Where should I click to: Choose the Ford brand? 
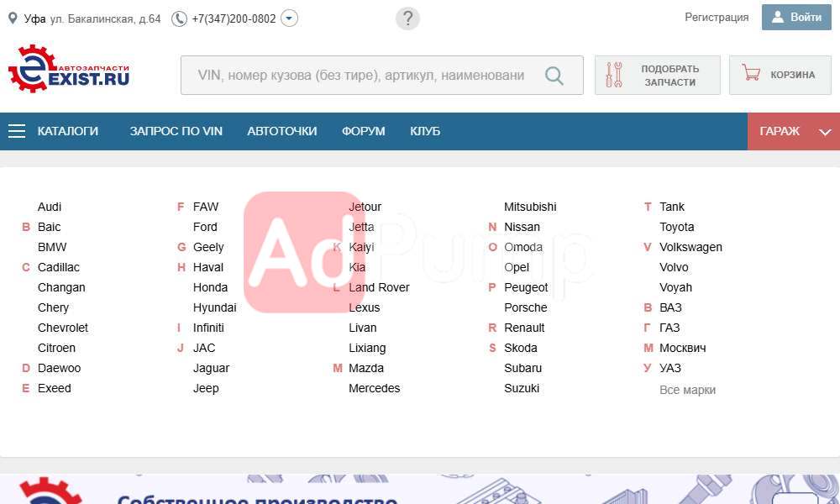[205, 227]
